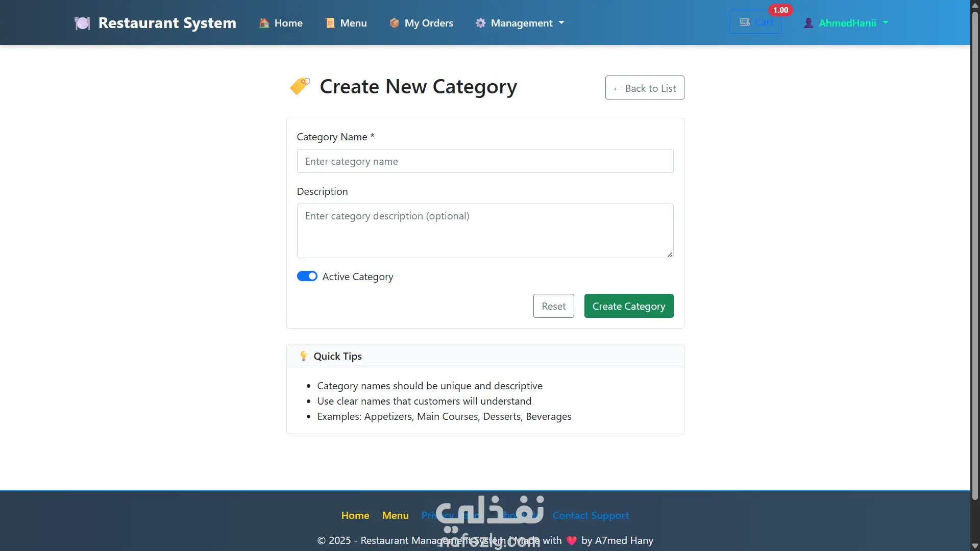Expand the Management dropdown arrow
980x551 pixels.
point(561,23)
